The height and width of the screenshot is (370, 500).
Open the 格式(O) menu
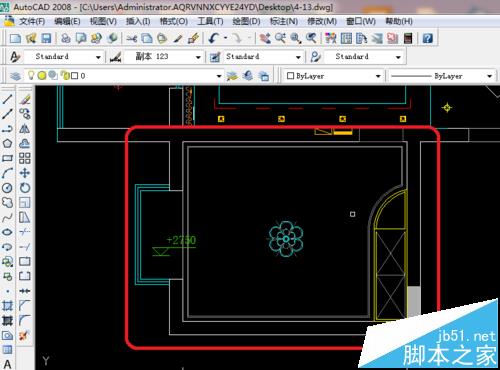click(174, 21)
